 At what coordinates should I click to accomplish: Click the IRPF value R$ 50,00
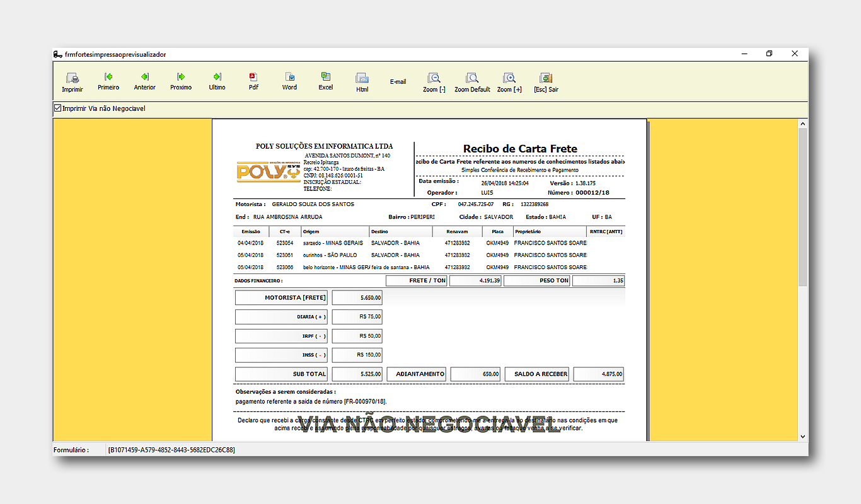point(357,336)
